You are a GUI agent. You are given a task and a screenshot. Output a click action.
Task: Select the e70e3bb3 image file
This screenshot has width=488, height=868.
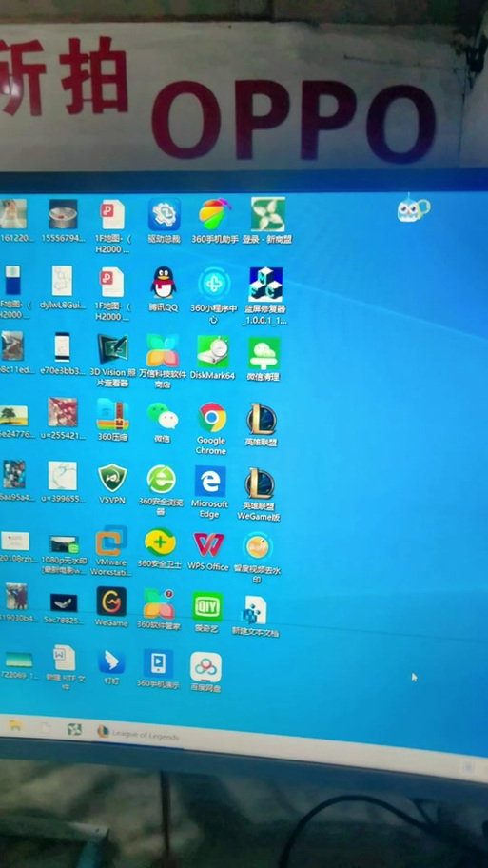click(x=63, y=353)
